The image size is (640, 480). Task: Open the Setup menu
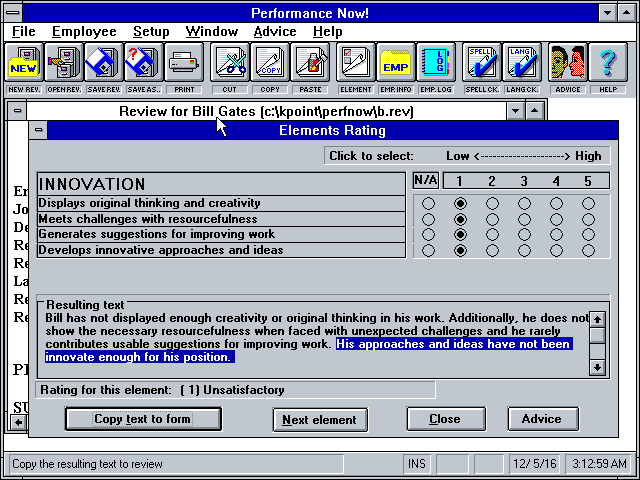pyautogui.click(x=151, y=31)
